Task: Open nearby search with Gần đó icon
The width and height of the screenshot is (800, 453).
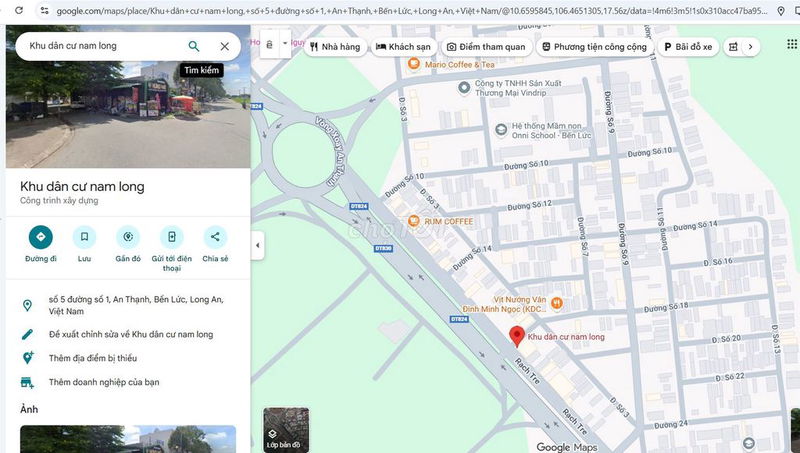Action: coord(128,237)
